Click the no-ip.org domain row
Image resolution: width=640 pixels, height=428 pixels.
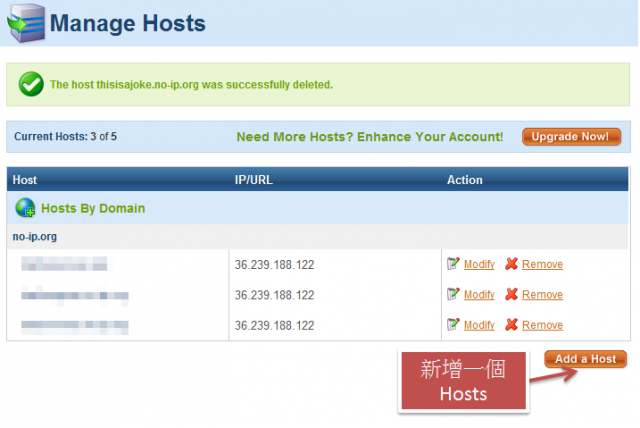pyautogui.click(x=318, y=237)
